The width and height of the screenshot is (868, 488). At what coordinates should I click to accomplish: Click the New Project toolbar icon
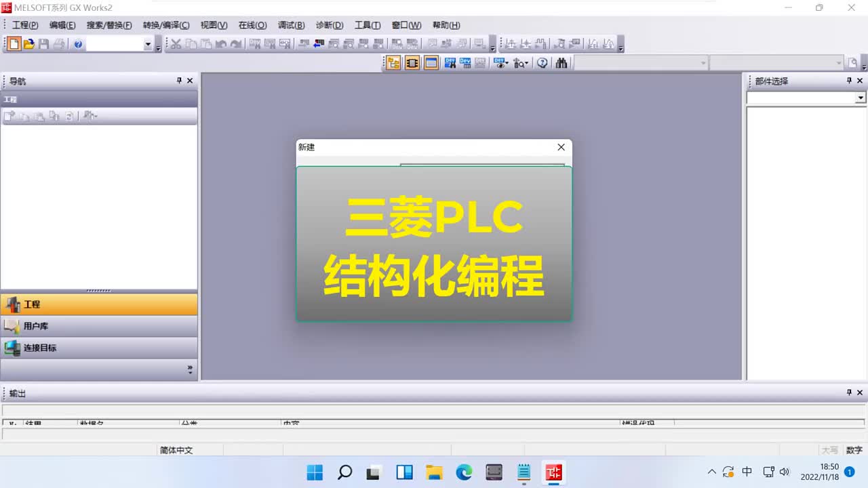coord(14,44)
